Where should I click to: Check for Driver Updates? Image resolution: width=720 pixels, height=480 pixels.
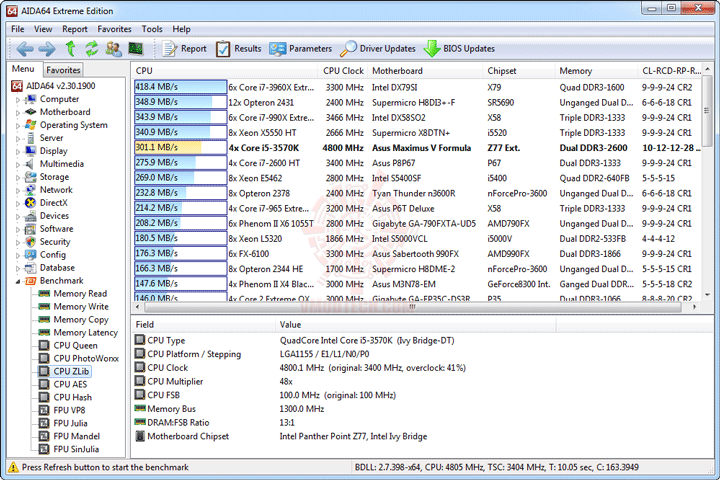[x=377, y=49]
